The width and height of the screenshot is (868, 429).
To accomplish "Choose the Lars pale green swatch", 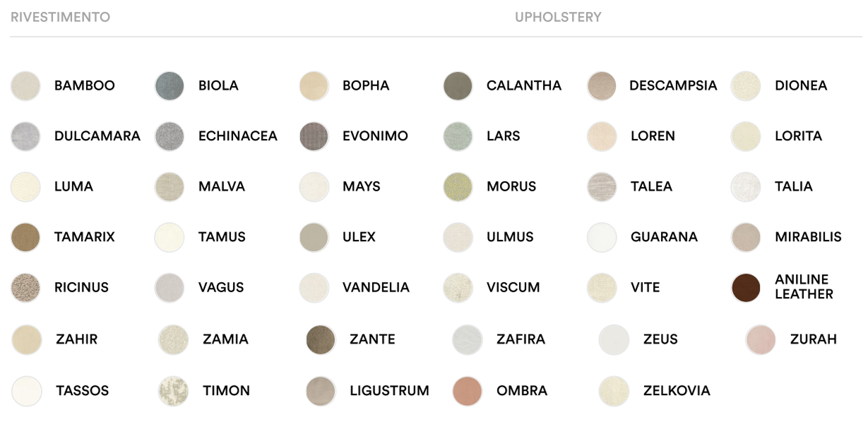I will [458, 137].
